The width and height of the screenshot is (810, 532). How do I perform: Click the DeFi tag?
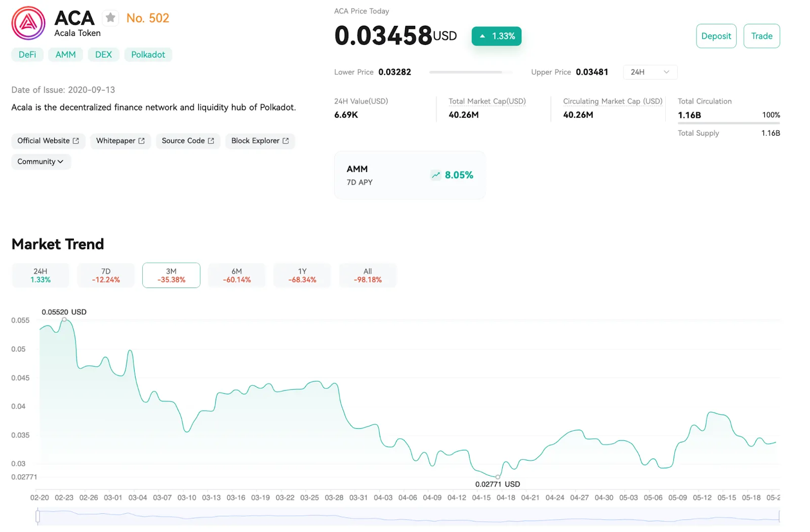tap(27, 55)
